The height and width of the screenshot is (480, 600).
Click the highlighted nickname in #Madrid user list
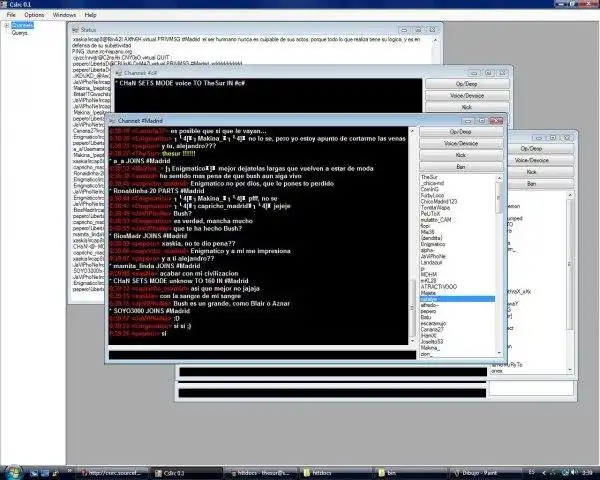coord(457,299)
